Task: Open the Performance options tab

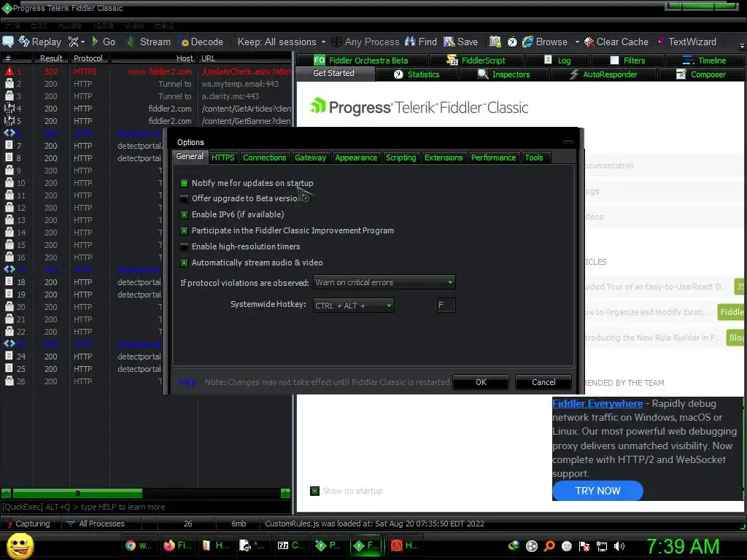Action: (x=493, y=157)
